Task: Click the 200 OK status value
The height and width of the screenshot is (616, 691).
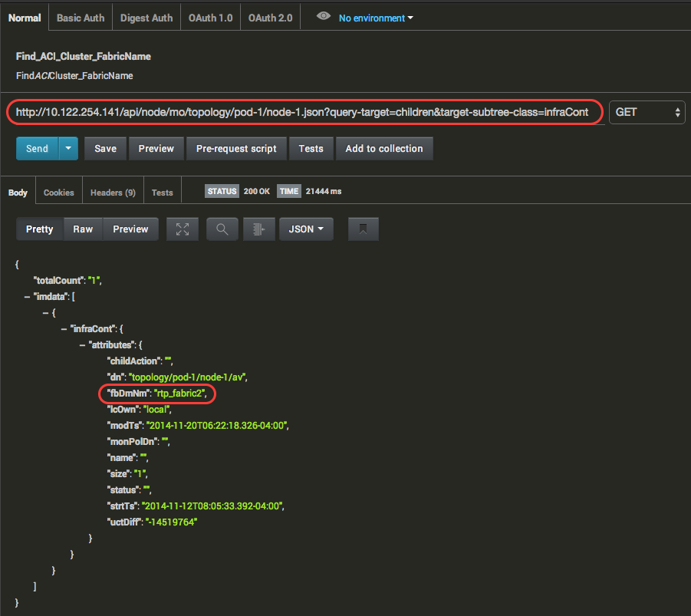Action: 256,191
